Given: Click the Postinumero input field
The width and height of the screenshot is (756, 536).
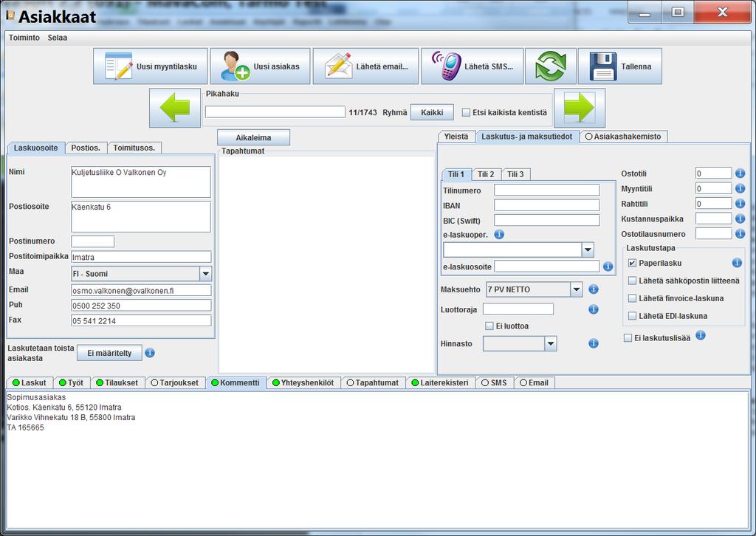Looking at the screenshot, I should point(92,241).
